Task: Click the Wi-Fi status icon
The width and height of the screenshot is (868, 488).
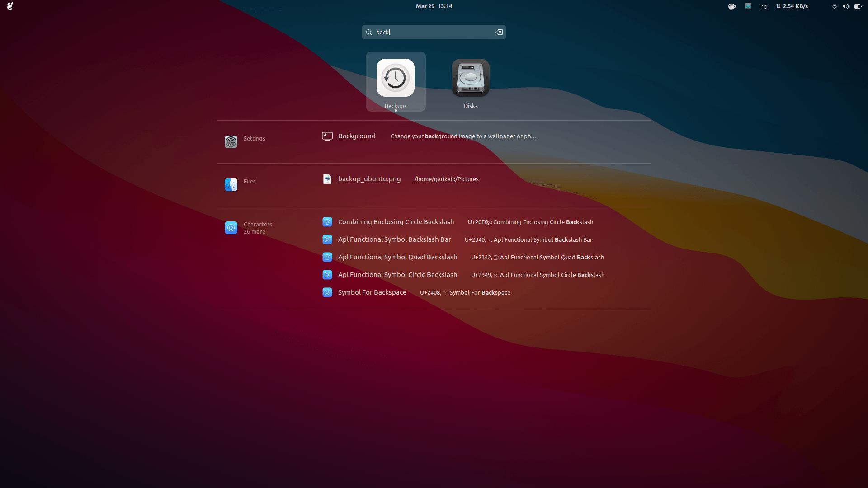Action: pyautogui.click(x=835, y=6)
